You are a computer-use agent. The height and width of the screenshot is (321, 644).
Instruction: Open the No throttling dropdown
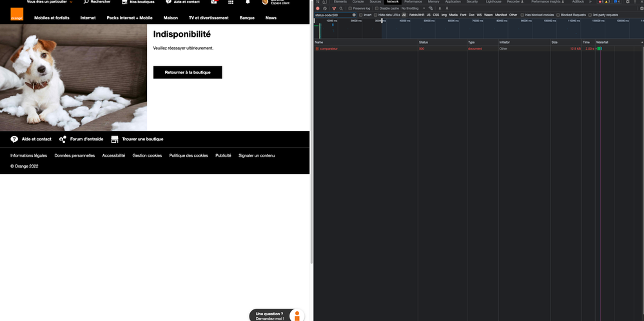pos(413,8)
